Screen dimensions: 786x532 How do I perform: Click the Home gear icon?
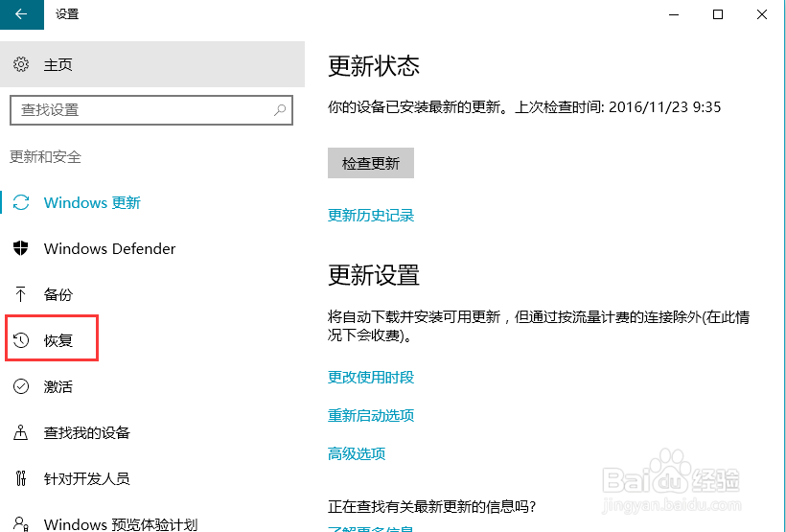[21, 64]
